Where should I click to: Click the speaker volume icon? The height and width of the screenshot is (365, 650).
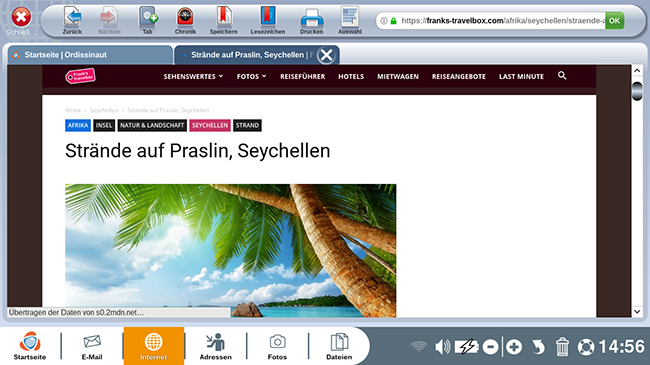443,346
